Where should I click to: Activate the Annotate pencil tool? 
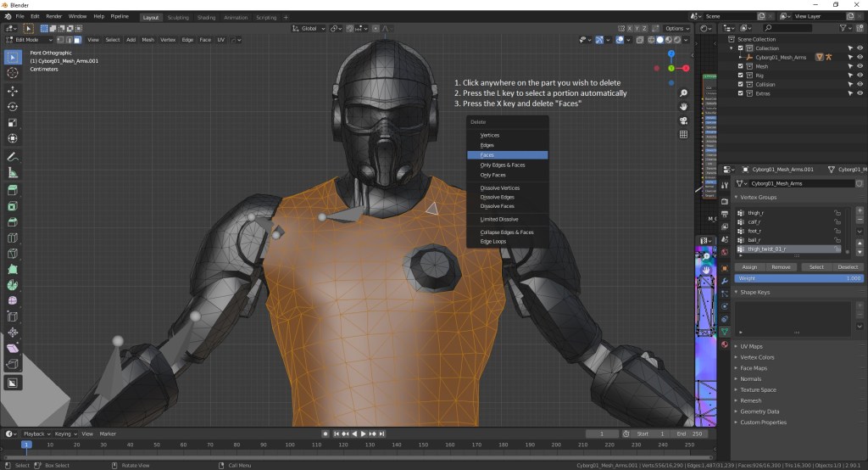(13, 157)
